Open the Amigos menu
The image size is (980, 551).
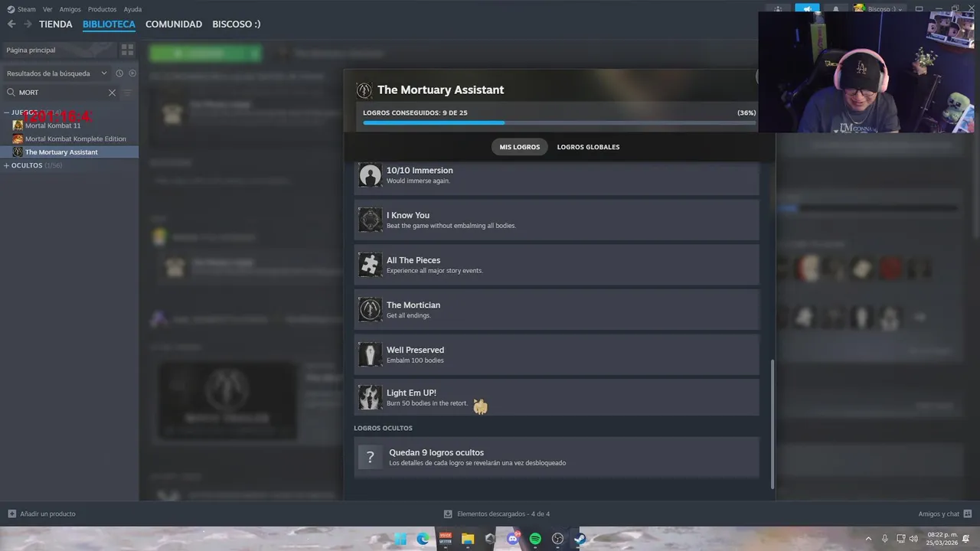click(x=70, y=9)
